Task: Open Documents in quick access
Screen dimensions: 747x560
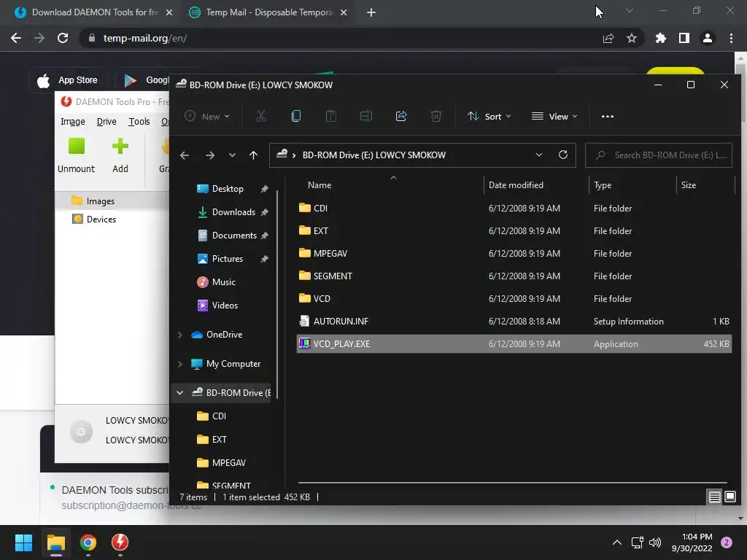Action: [234, 236]
